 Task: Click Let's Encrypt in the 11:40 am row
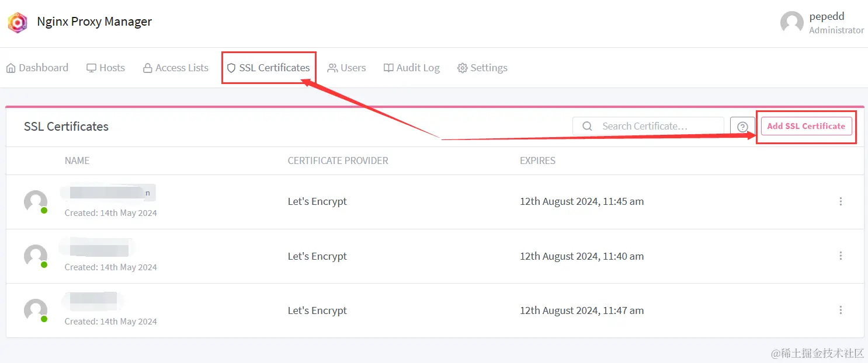(x=317, y=256)
